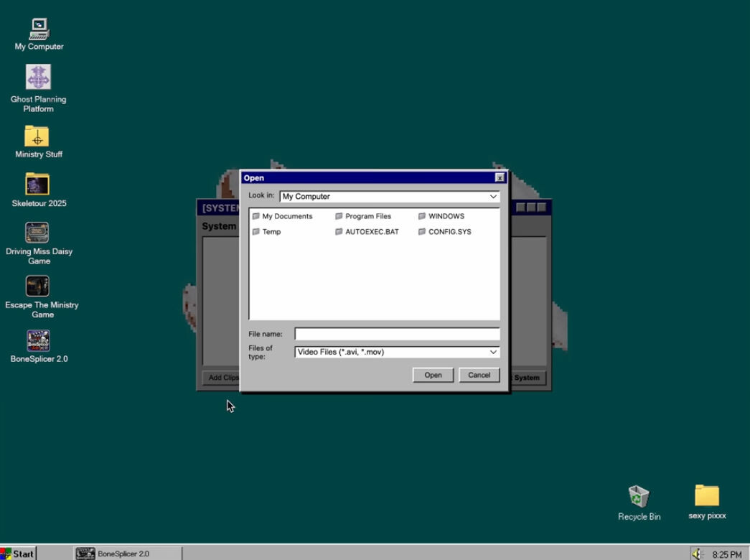
Task: Click BoneSplicer 2.0 taskbar button
Action: click(x=128, y=554)
